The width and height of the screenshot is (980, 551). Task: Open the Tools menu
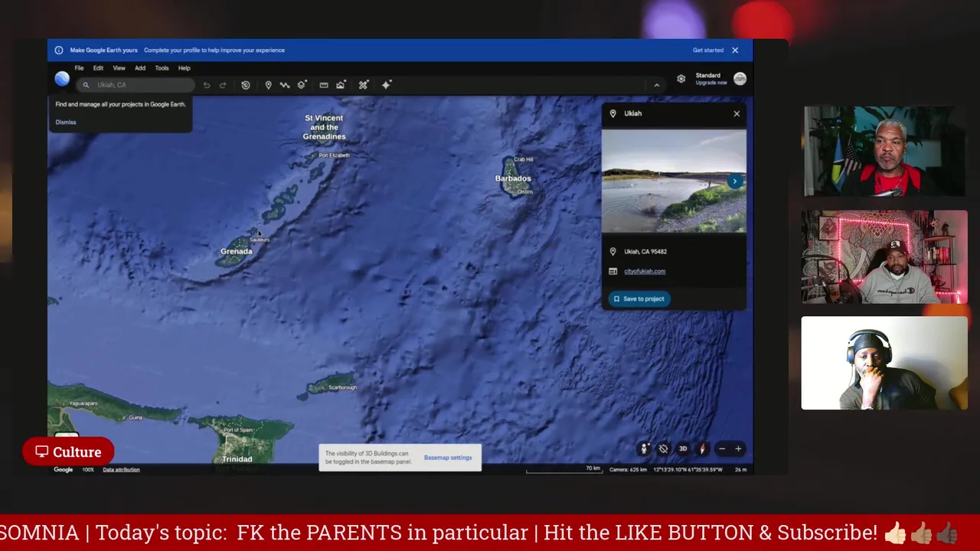pos(162,68)
